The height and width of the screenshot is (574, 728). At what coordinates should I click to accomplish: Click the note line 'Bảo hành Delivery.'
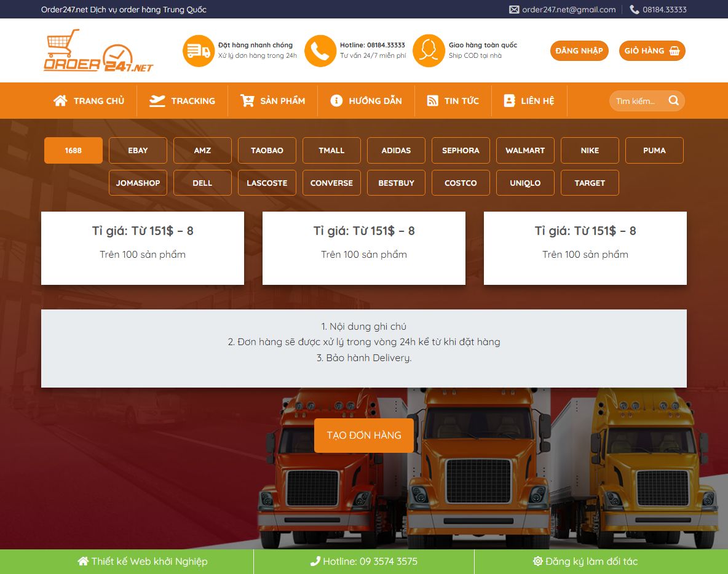coord(364,357)
